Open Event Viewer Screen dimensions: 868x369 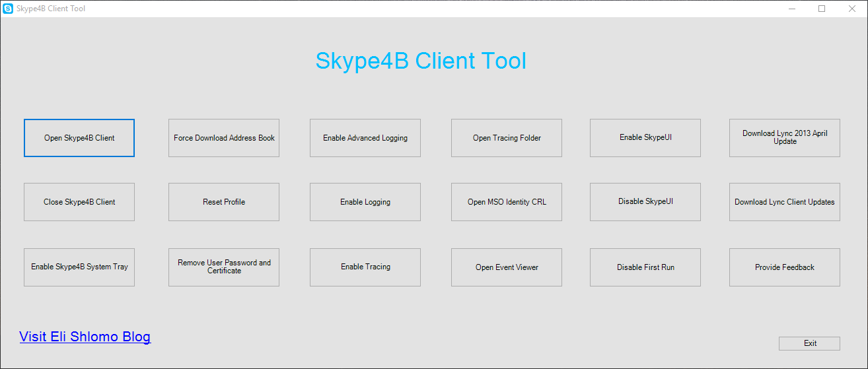507,267
